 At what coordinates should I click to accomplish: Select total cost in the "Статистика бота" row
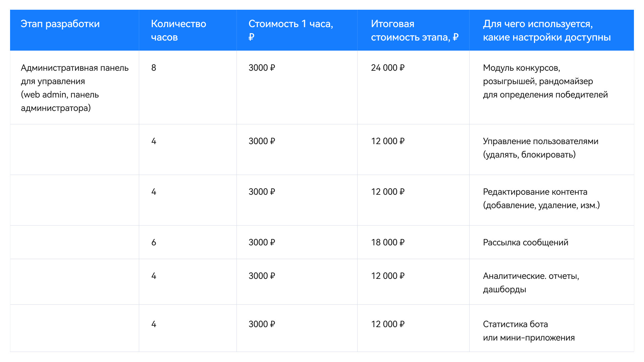click(387, 324)
